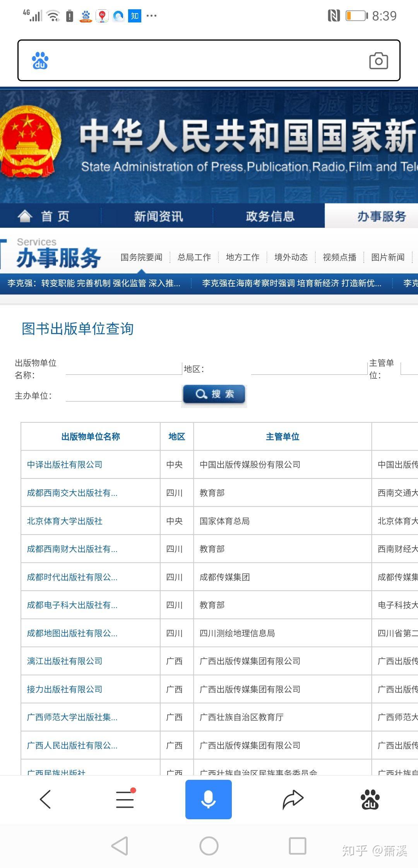Open the browser menu with red dot

pyautogui.click(x=125, y=799)
